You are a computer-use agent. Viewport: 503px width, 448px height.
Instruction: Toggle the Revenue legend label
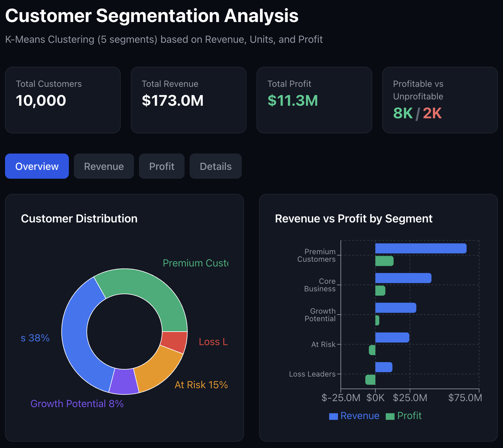(x=360, y=416)
